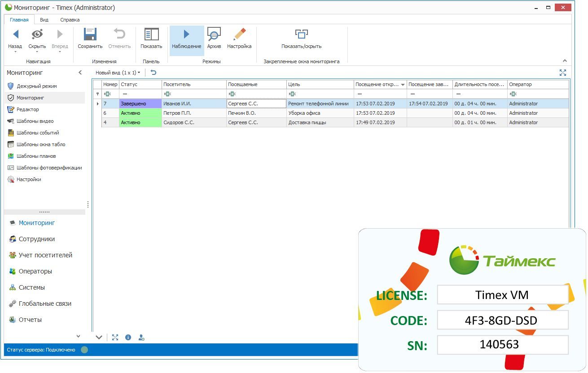Click the info icon in bottom toolbar
Screen dimensions: 588x373
click(128, 338)
